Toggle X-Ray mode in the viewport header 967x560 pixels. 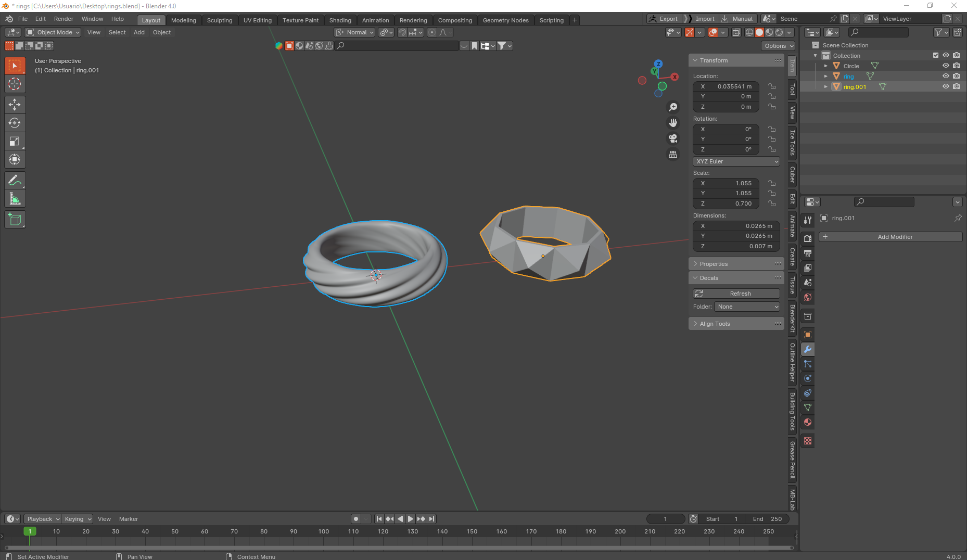click(736, 32)
